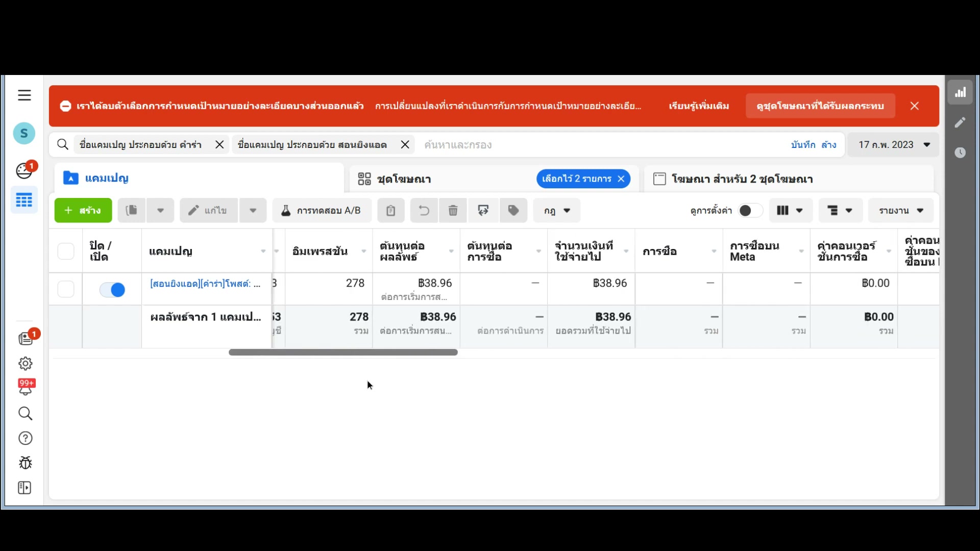Click the horizontal table scrollbar

coord(343,353)
